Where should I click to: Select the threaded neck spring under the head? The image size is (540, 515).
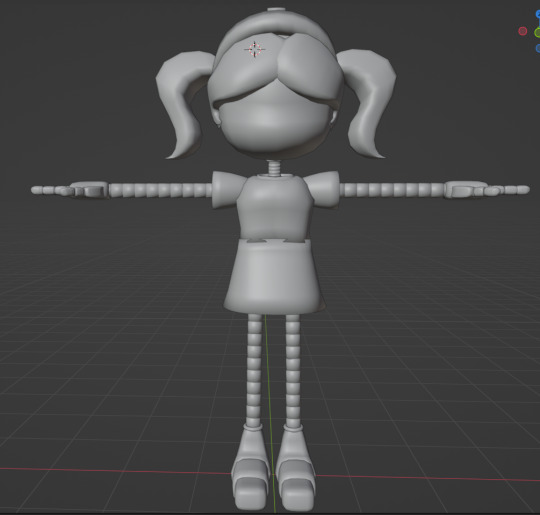pyautogui.click(x=275, y=167)
